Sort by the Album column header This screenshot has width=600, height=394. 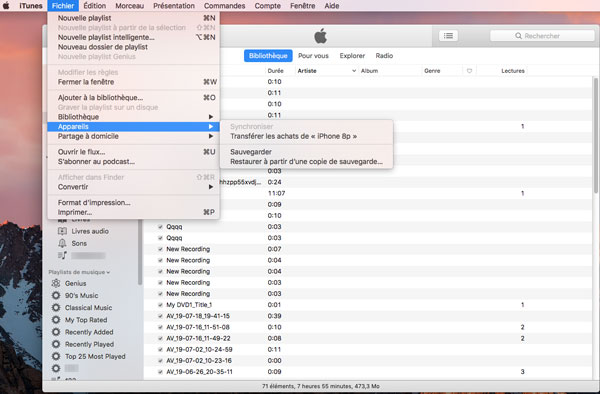369,71
